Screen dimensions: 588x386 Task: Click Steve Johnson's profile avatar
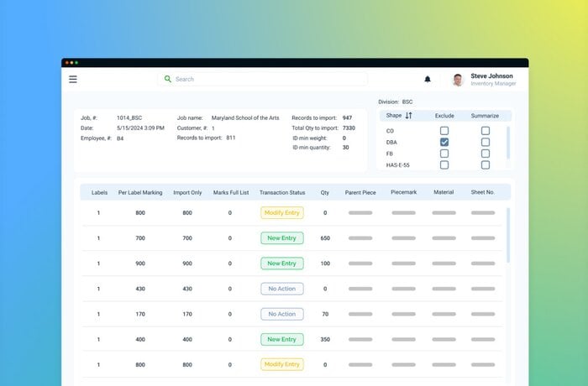458,80
